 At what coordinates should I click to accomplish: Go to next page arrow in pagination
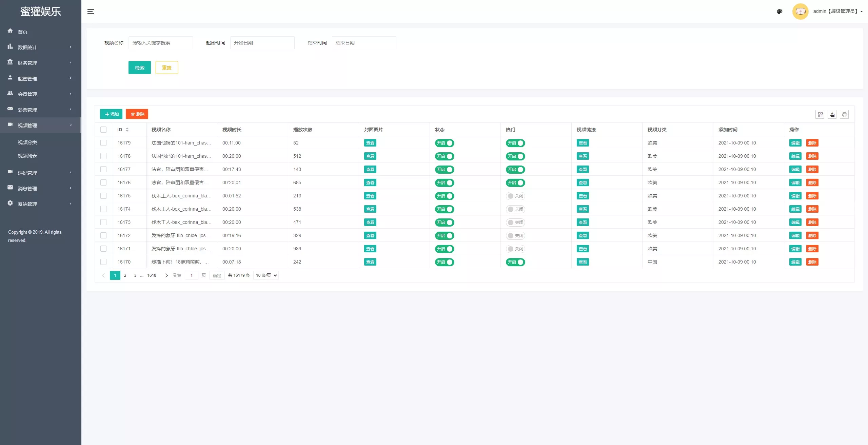click(166, 275)
